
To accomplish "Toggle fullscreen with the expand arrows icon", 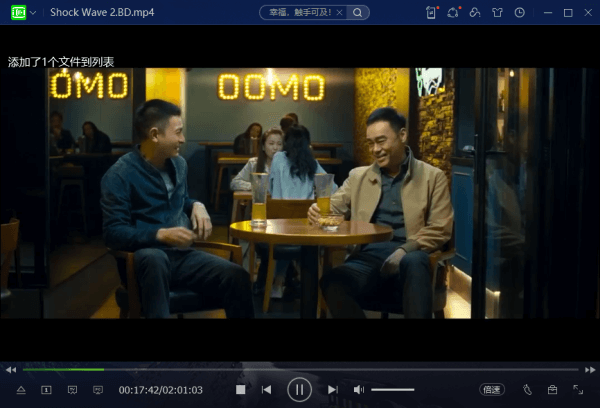I will pos(578,390).
